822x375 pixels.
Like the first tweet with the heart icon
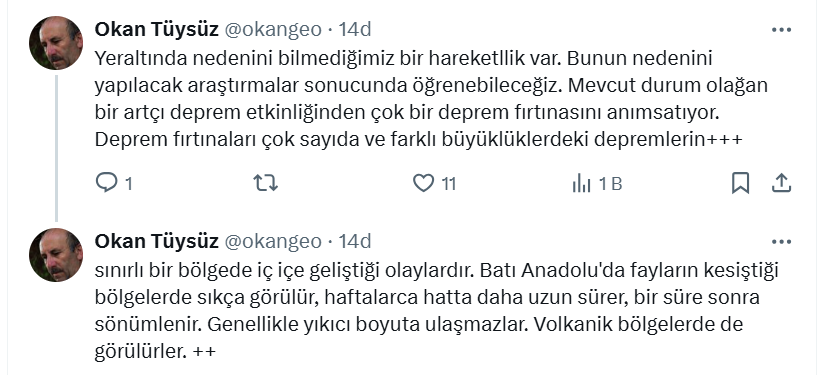click(424, 183)
